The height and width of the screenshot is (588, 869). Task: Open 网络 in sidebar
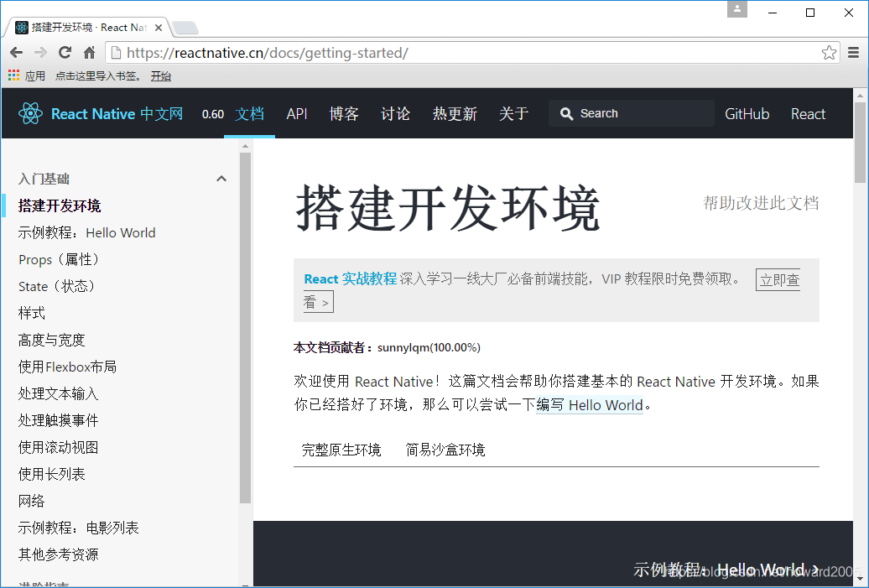(32, 501)
